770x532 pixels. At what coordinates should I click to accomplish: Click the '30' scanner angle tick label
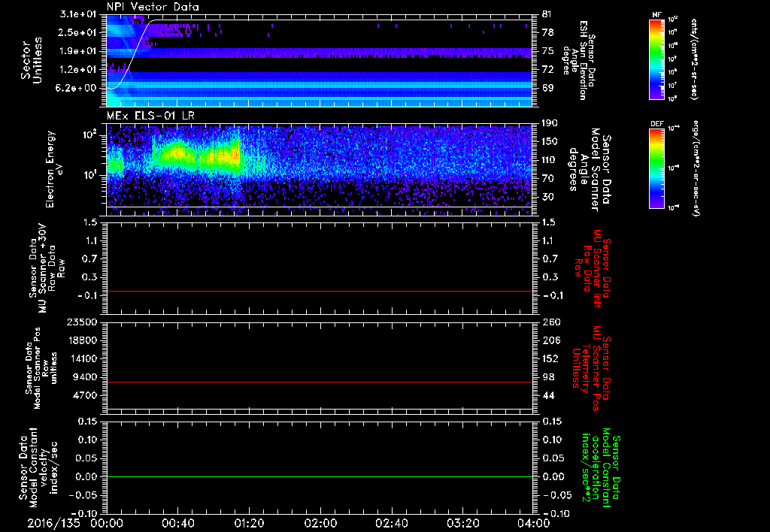coord(547,197)
